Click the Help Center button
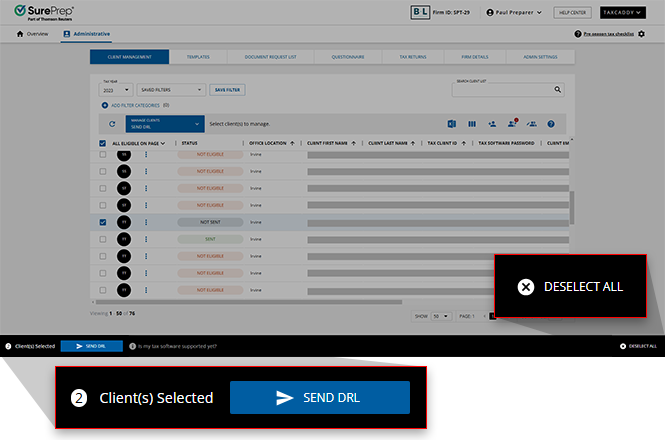 click(x=573, y=12)
